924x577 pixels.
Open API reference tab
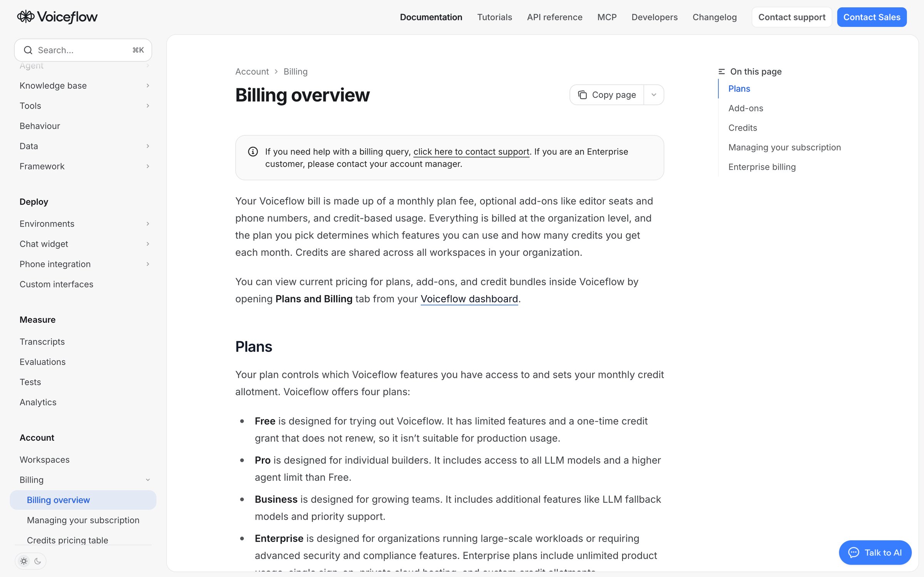(x=554, y=17)
